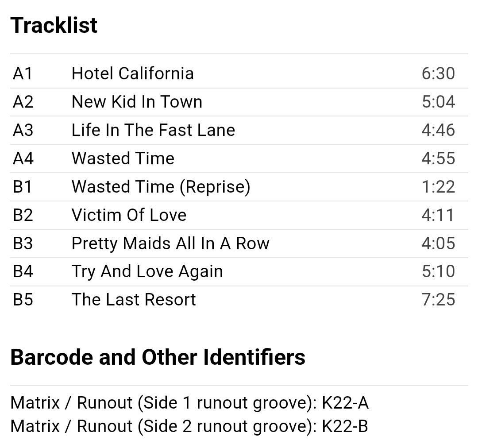
Task: Open the "New Kid In Town" track
Action: [x=137, y=102]
